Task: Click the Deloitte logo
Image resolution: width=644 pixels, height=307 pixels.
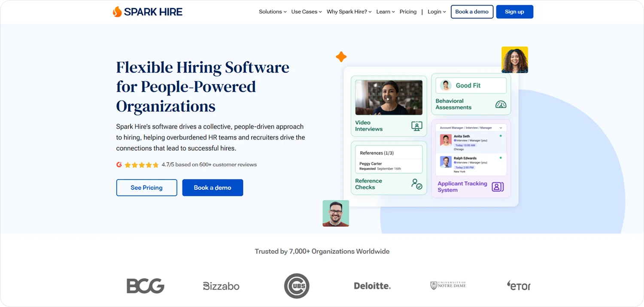Action: (372, 286)
